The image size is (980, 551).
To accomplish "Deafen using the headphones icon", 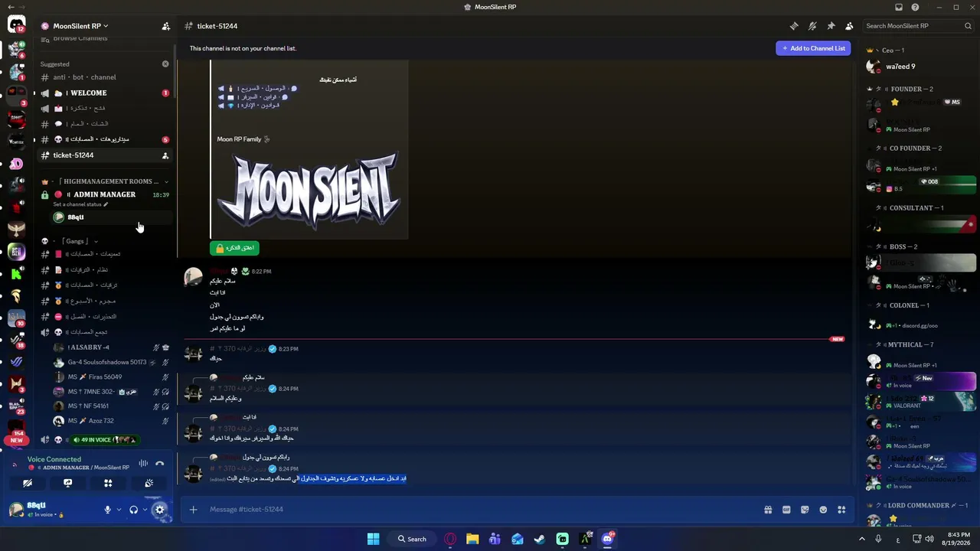I will (133, 510).
